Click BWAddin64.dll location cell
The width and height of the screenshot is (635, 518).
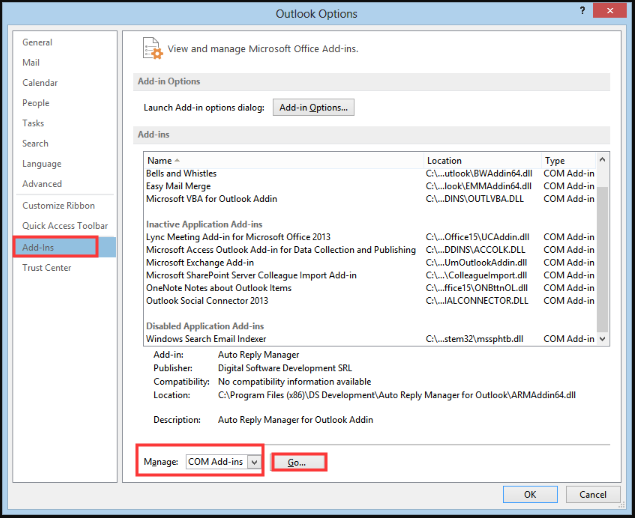[479, 173]
